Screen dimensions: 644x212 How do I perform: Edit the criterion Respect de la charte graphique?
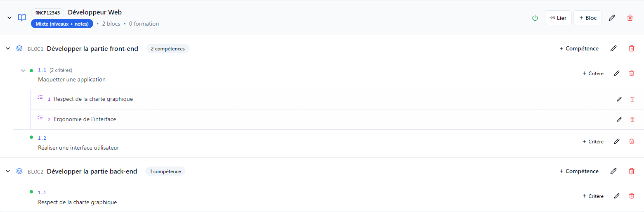tap(619, 99)
